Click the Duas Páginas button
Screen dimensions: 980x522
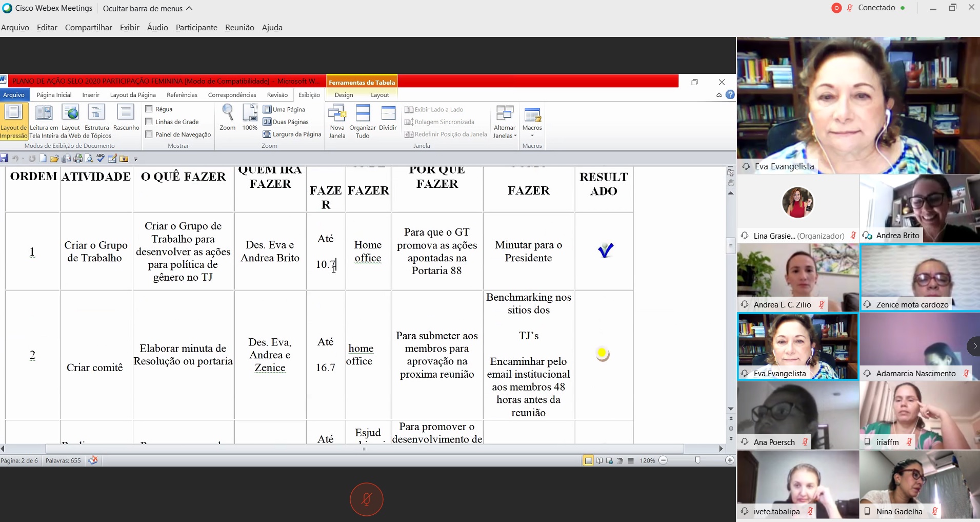pos(286,122)
